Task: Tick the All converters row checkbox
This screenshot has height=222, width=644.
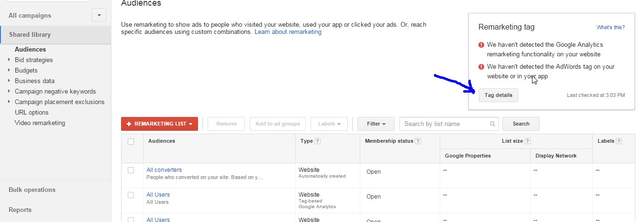Action: 131,170
